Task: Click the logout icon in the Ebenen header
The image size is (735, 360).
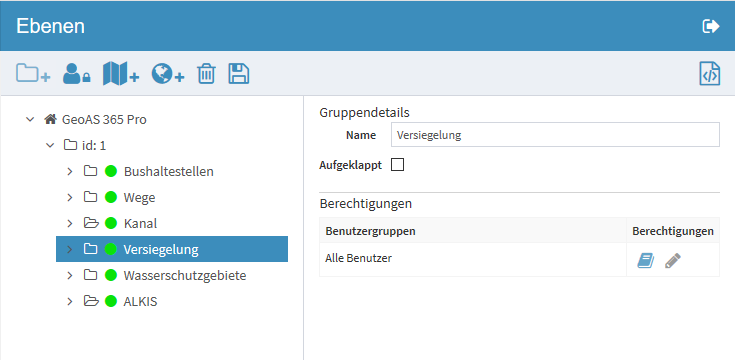Action: (711, 26)
